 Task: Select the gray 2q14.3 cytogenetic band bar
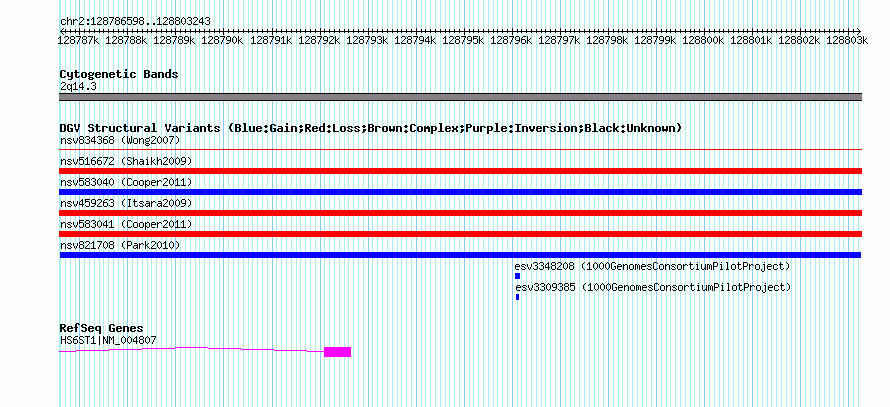460,97
